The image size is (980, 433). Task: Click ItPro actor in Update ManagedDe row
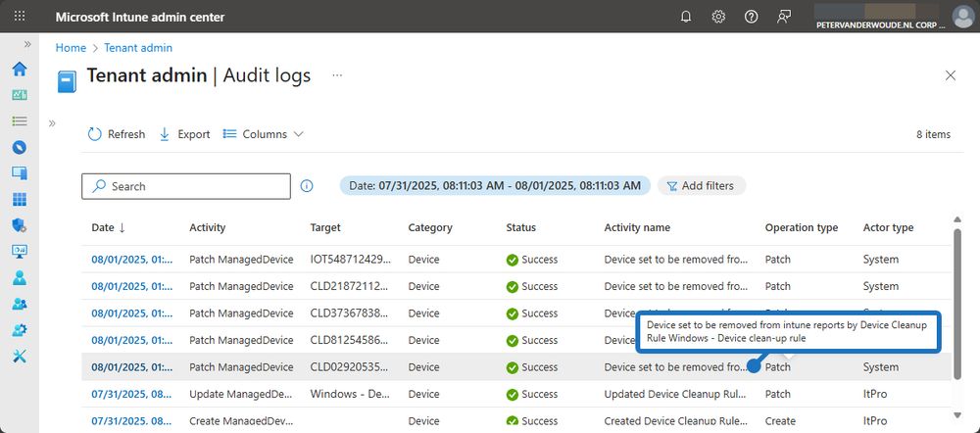coord(875,394)
